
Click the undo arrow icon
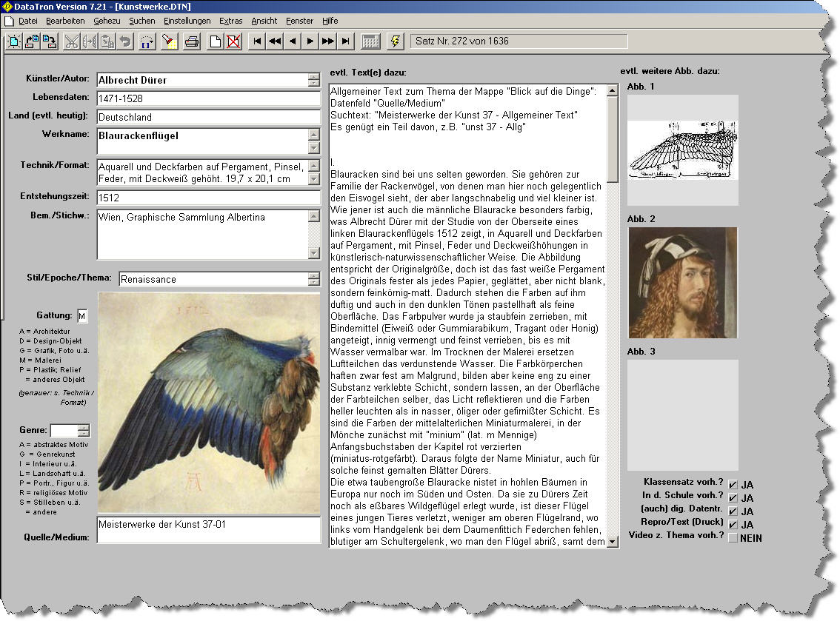[x=125, y=41]
